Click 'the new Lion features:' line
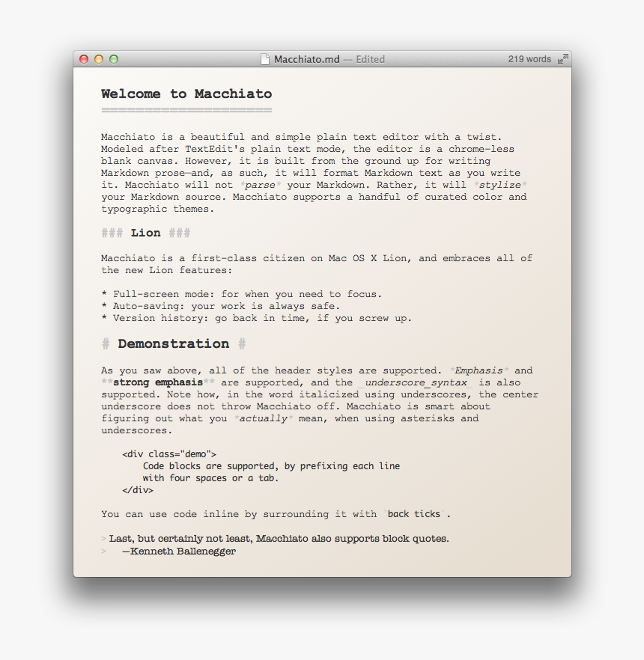The height and width of the screenshot is (660, 644). click(167, 270)
